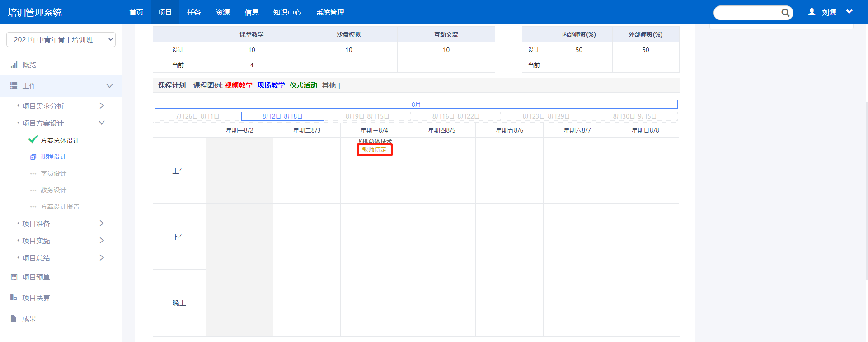Click the 沙盘模拟 column header

click(349, 34)
